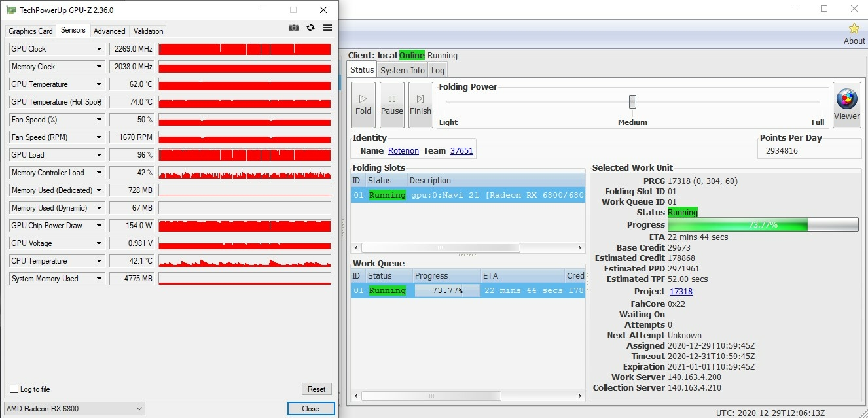Click the Progress column header in Work Queue
Screen dimensions: 868x418
[x=446, y=276]
